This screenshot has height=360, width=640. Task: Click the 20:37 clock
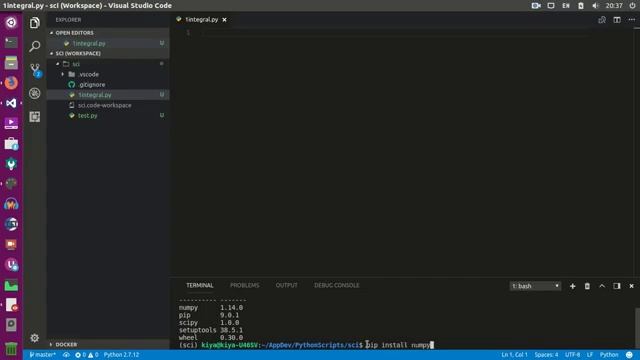coord(614,6)
